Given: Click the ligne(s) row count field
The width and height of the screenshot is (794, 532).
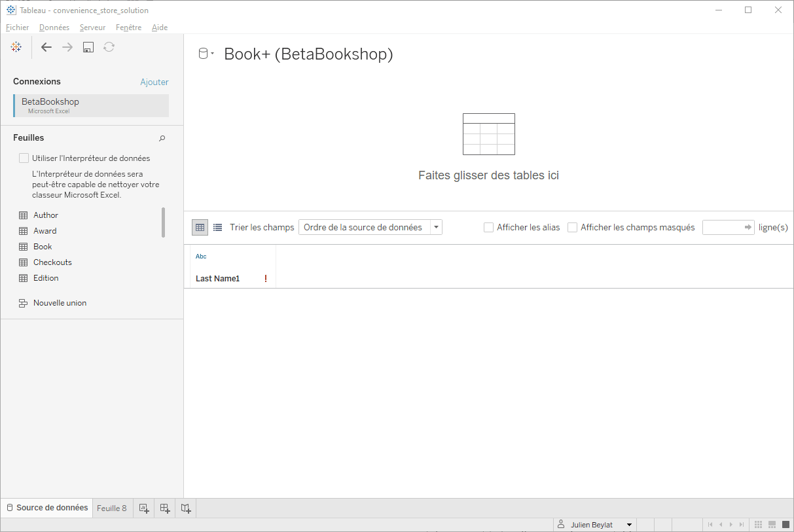Looking at the screenshot, I should (729, 227).
